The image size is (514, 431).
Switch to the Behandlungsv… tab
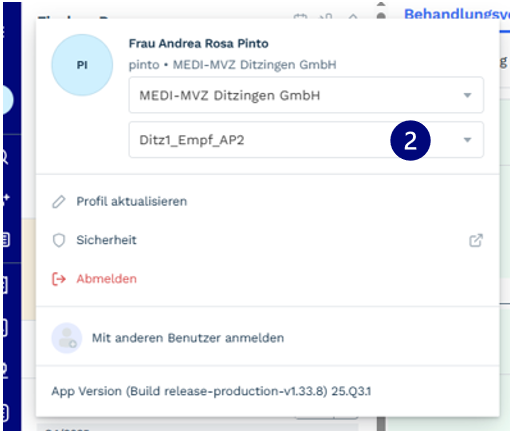[457, 15]
